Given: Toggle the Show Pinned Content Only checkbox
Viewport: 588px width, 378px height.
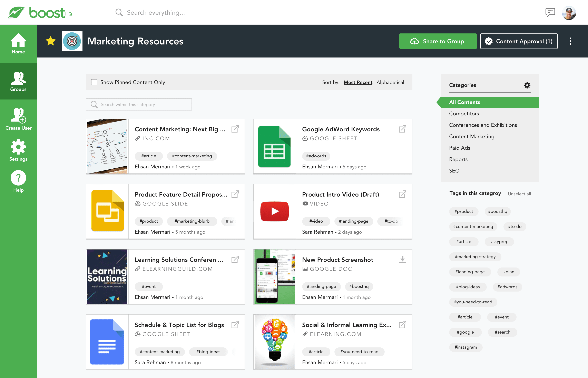Looking at the screenshot, I should coord(94,82).
